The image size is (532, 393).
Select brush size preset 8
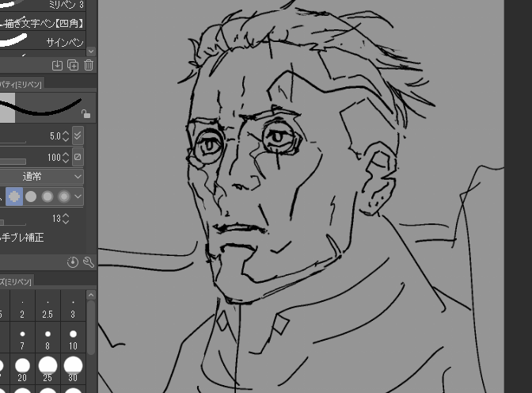[47, 338]
